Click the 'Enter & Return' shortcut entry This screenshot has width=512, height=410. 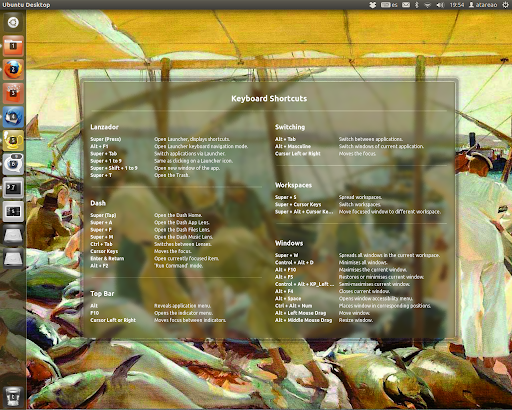(x=107, y=259)
